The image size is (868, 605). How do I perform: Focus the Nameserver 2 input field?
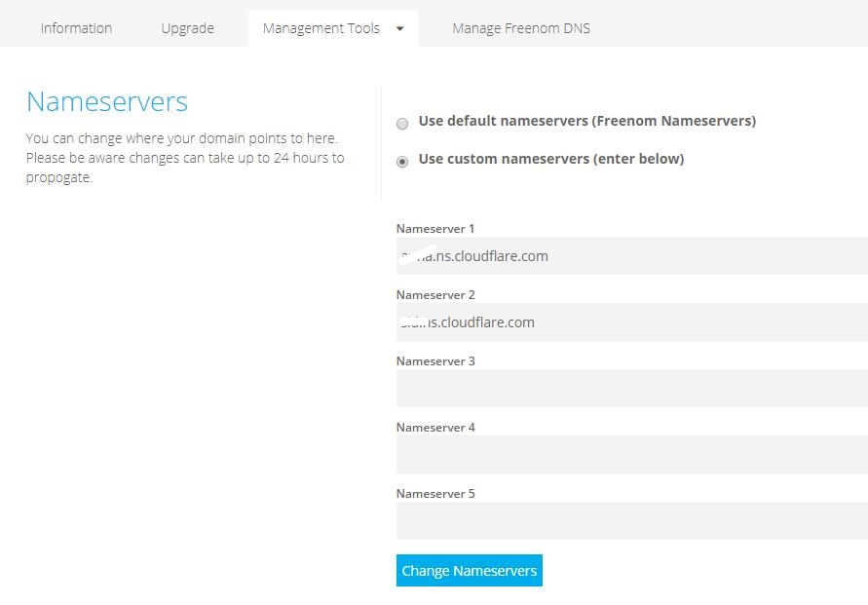631,322
